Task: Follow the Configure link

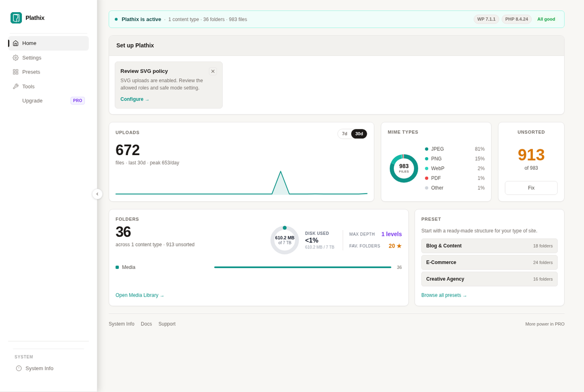Action: click(135, 99)
